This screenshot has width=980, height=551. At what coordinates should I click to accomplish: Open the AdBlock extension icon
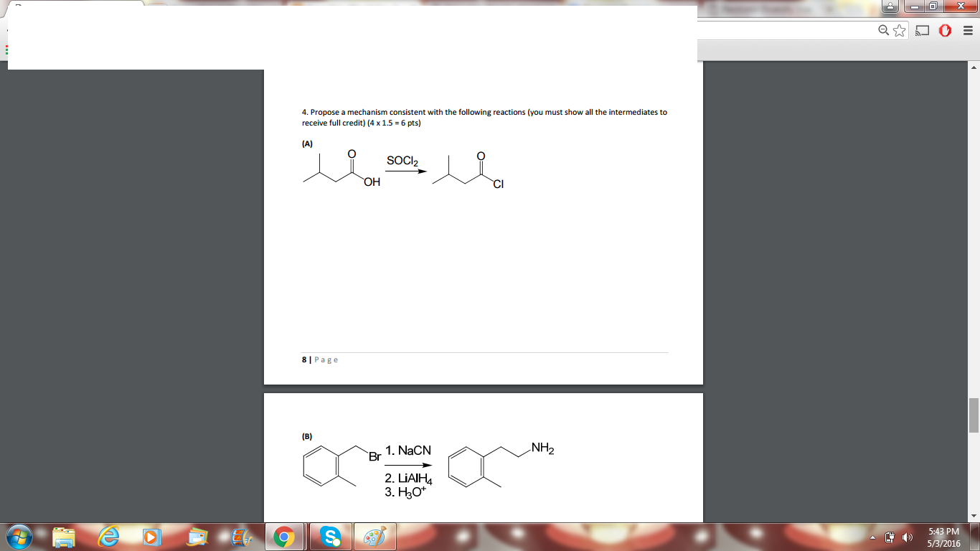coord(945,30)
